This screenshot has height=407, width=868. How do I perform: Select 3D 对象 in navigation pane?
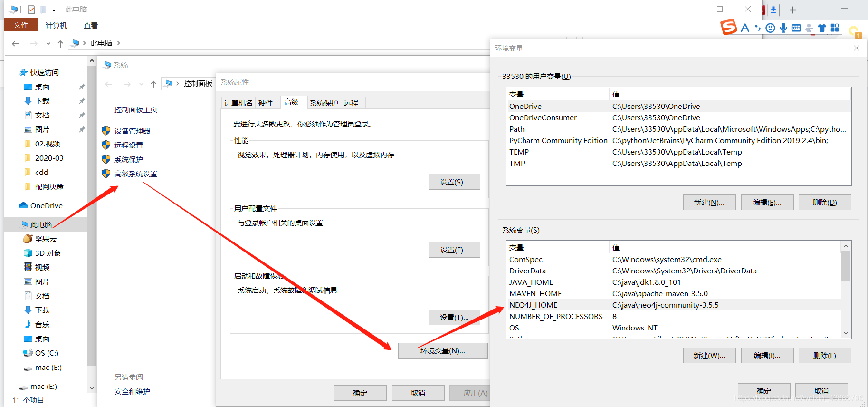point(48,253)
